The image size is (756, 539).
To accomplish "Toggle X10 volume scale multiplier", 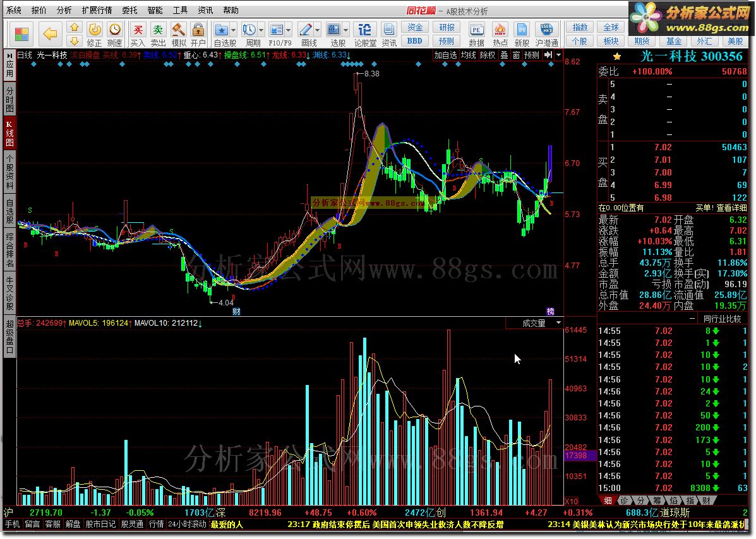I will 571,501.
